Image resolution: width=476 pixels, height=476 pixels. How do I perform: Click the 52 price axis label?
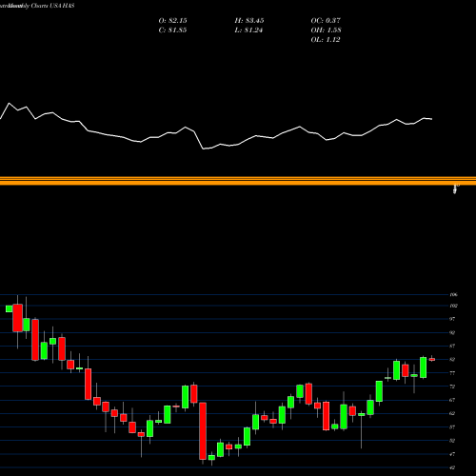click(x=452, y=441)
